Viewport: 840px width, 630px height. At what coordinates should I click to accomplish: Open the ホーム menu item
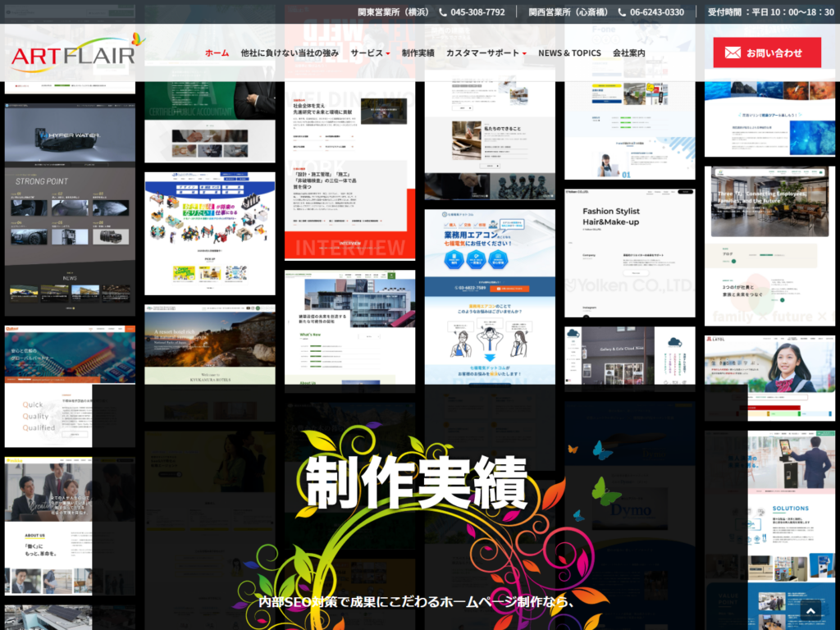(x=217, y=52)
